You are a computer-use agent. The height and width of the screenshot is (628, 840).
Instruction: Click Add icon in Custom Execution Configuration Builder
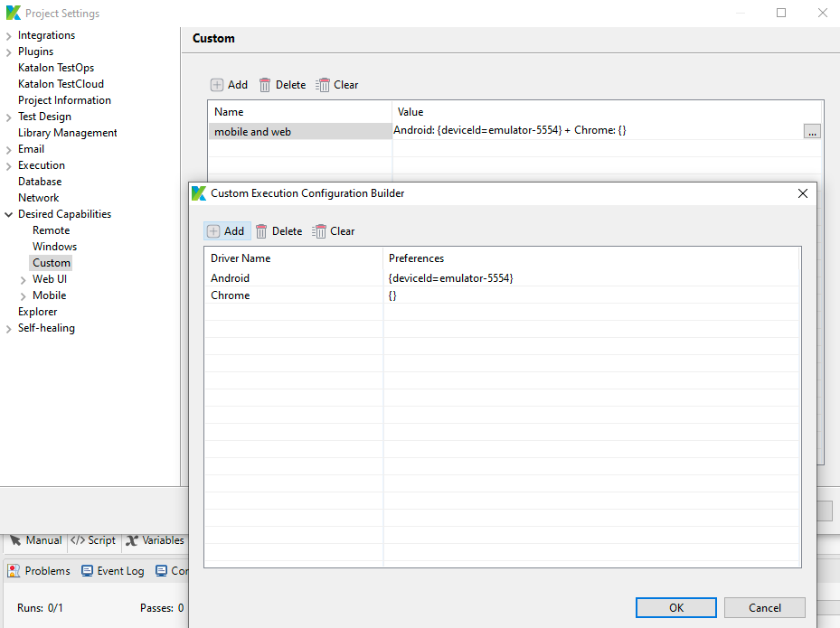[x=214, y=231]
